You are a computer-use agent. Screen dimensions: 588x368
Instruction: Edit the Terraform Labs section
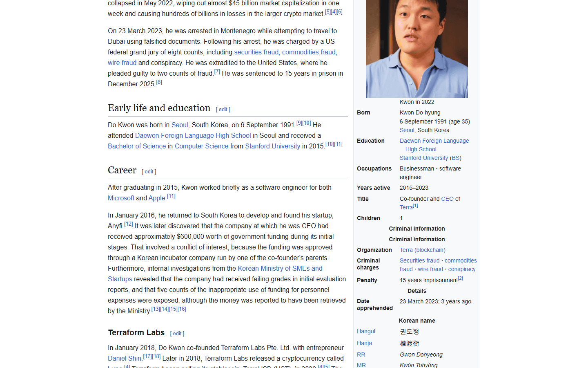pos(177,334)
